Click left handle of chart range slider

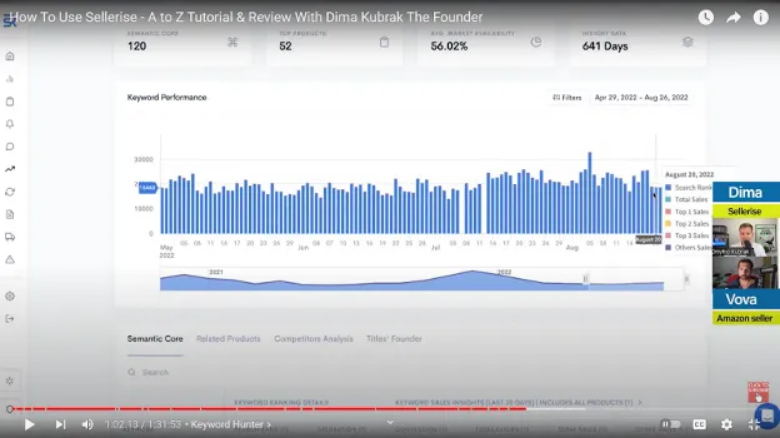coord(585,279)
